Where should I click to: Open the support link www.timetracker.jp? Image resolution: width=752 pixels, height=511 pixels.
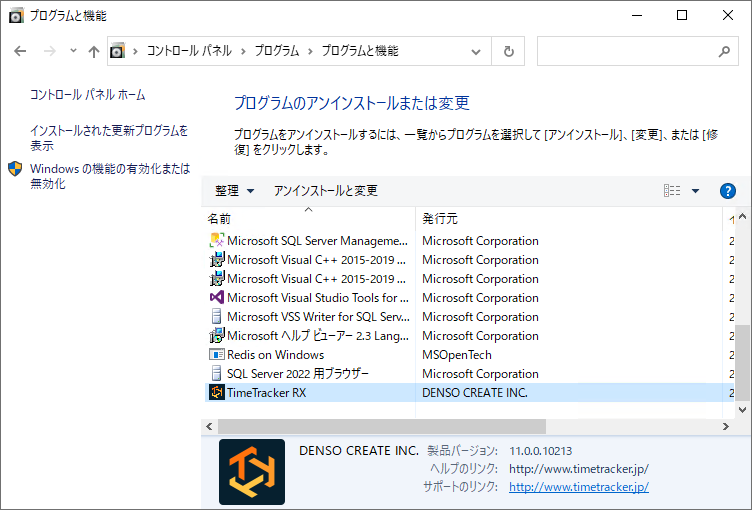(x=578, y=487)
